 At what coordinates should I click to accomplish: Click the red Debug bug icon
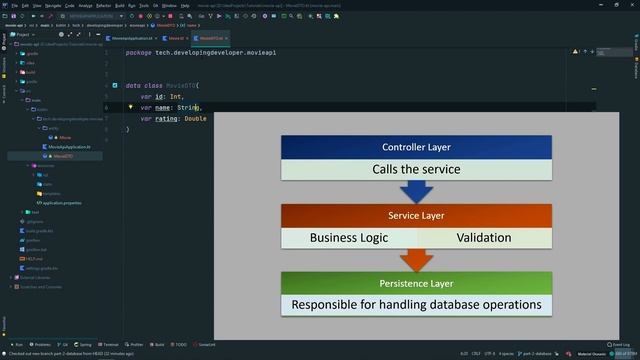point(141,16)
